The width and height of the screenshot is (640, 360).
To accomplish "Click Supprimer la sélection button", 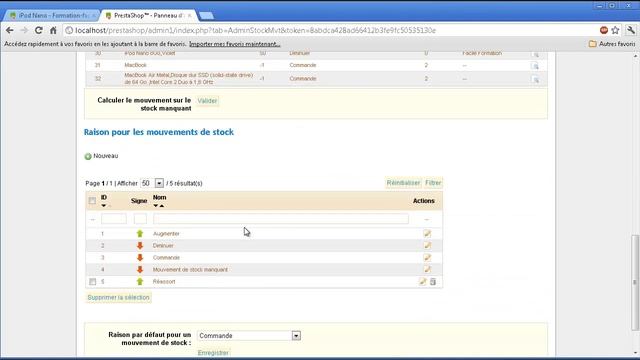I will pos(118,298).
